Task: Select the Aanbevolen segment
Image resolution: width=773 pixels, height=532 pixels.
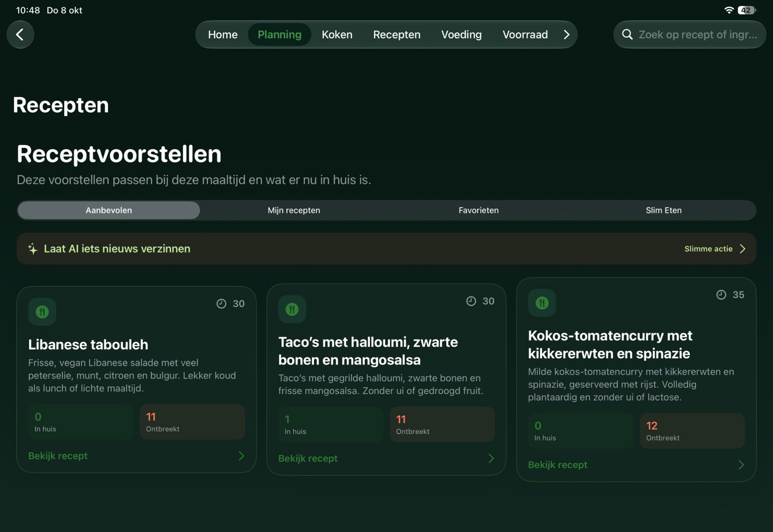Action: [109, 210]
